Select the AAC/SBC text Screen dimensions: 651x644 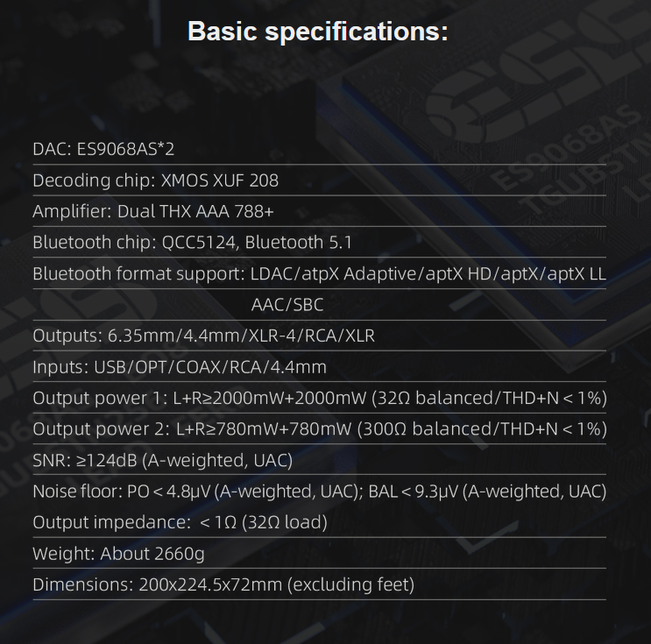(x=287, y=305)
